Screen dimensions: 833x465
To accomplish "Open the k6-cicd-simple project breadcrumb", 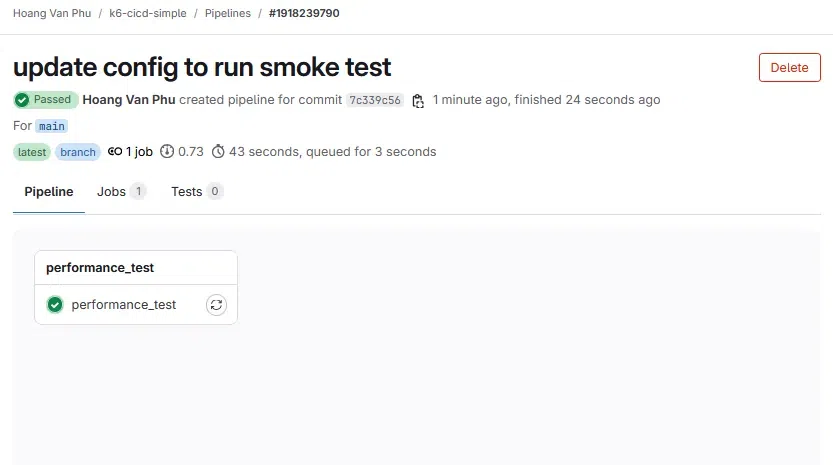I will (148, 13).
